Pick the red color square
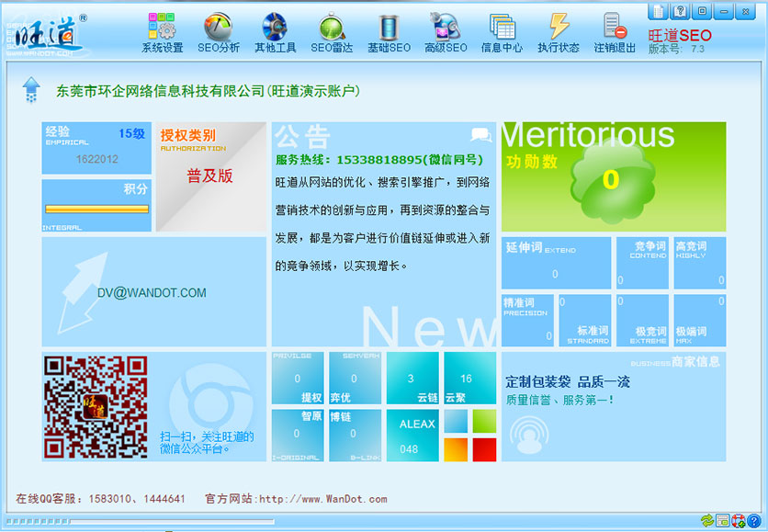 [x=484, y=449]
